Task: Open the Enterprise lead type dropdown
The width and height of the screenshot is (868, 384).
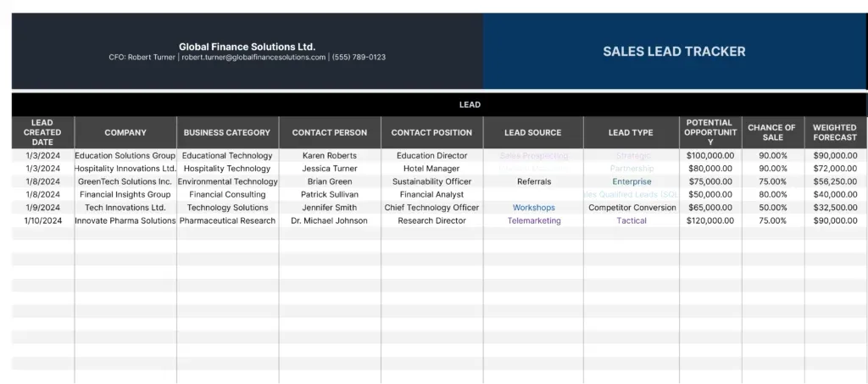Action: pyautogui.click(x=632, y=181)
